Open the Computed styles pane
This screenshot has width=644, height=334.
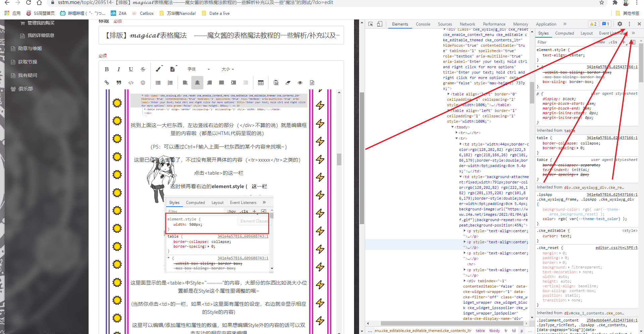click(564, 33)
